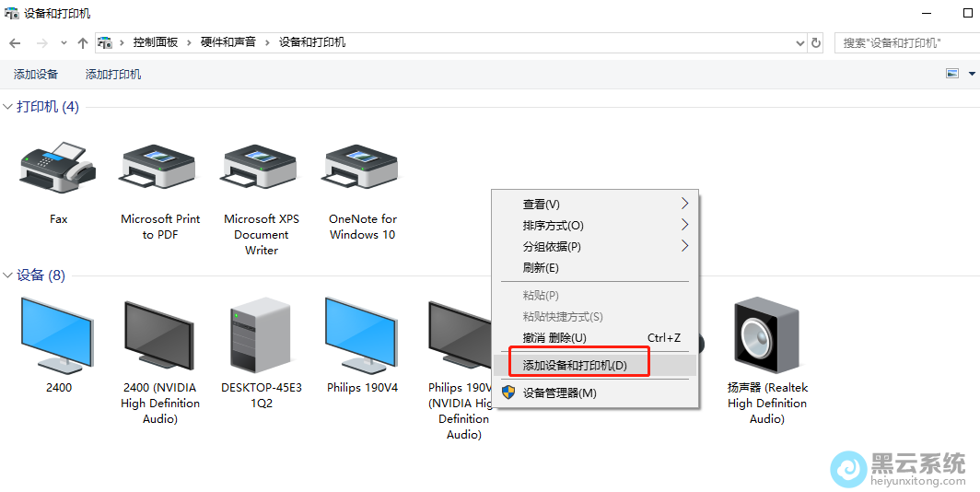Select the Realtek speaker device icon
Screen dimensions: 980x492
coord(766,334)
